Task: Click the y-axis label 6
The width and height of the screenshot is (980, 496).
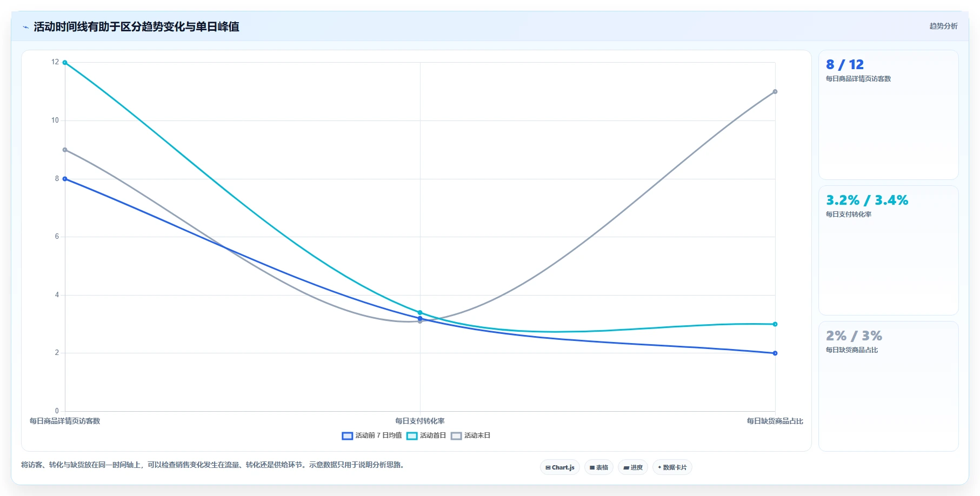Action: coord(57,237)
